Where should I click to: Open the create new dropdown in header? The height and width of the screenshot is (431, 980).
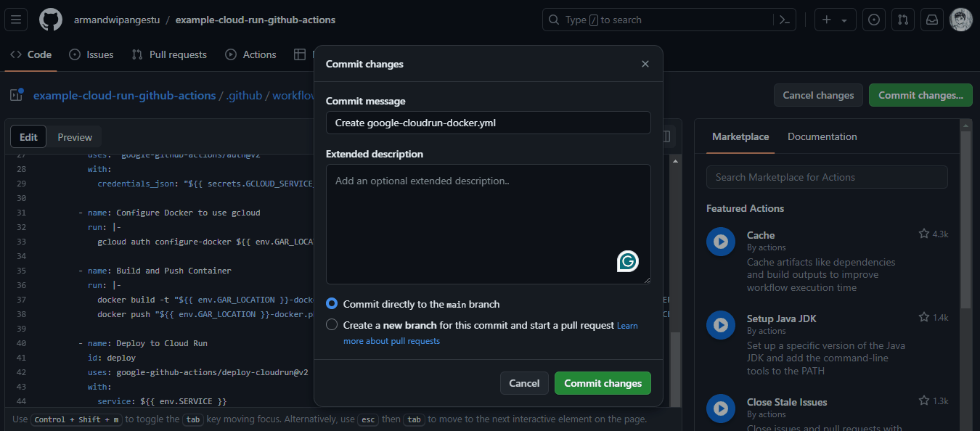click(x=835, y=20)
